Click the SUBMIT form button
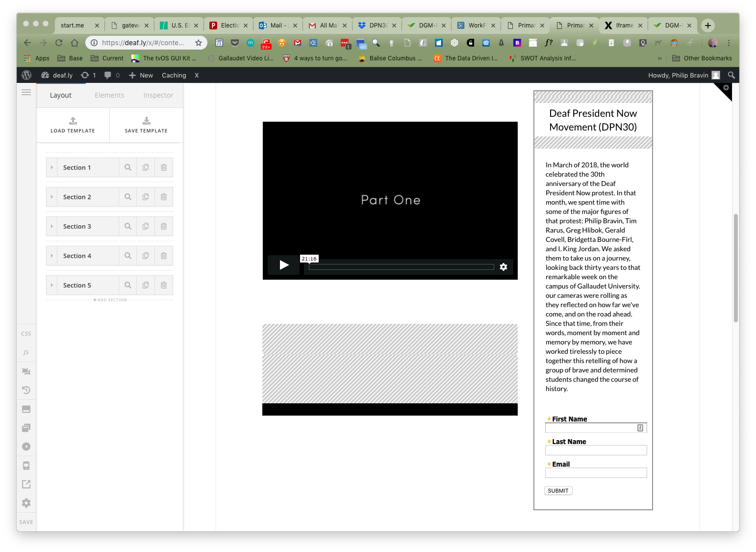 (x=558, y=491)
